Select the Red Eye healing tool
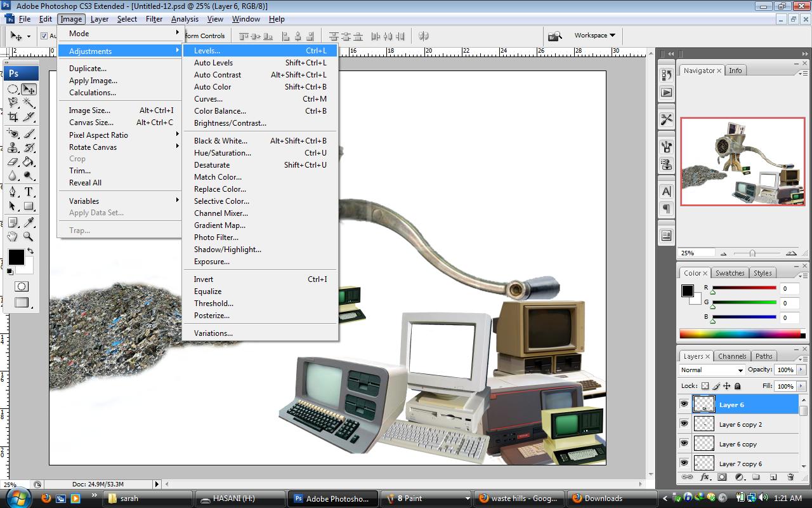The width and height of the screenshot is (812, 508). tap(13, 134)
